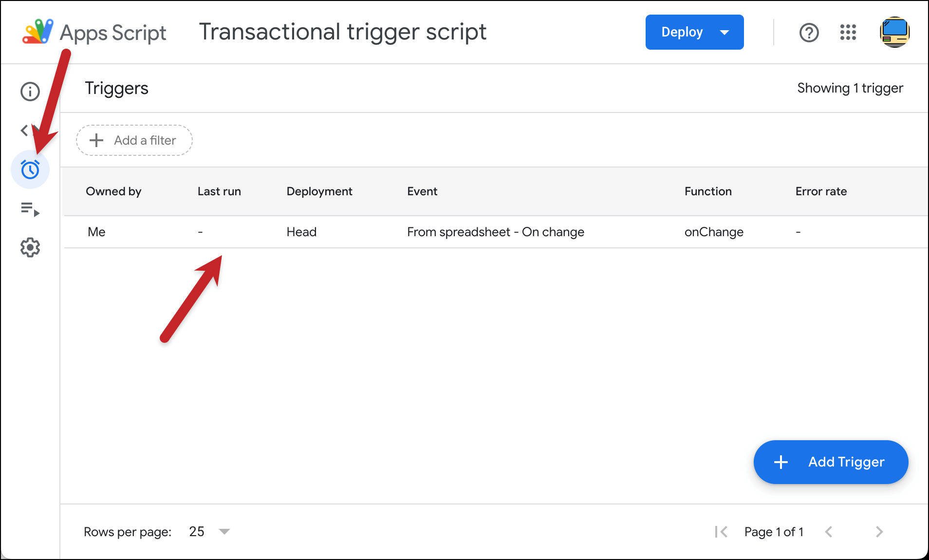
Task: Open the Editor code icon in sidebar
Action: 30,131
